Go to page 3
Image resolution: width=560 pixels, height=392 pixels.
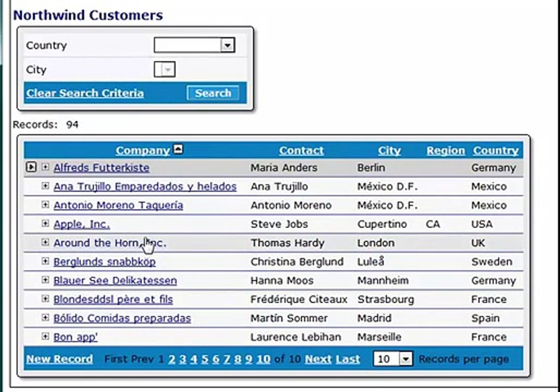click(x=183, y=359)
